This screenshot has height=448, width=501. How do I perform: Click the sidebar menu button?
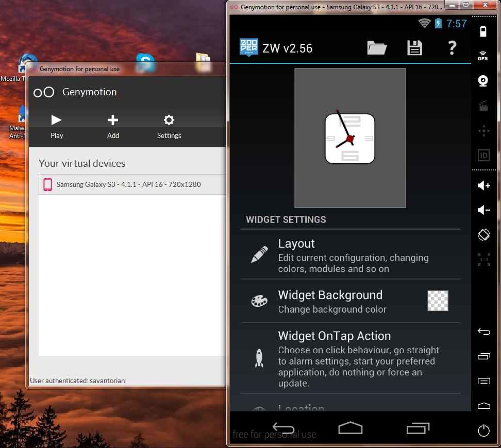click(484, 381)
